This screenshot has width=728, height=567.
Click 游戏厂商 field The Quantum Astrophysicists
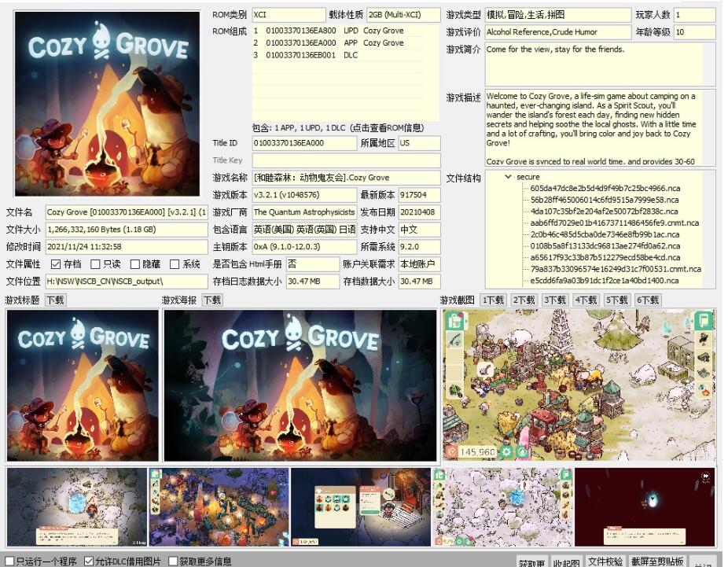pyautogui.click(x=304, y=212)
